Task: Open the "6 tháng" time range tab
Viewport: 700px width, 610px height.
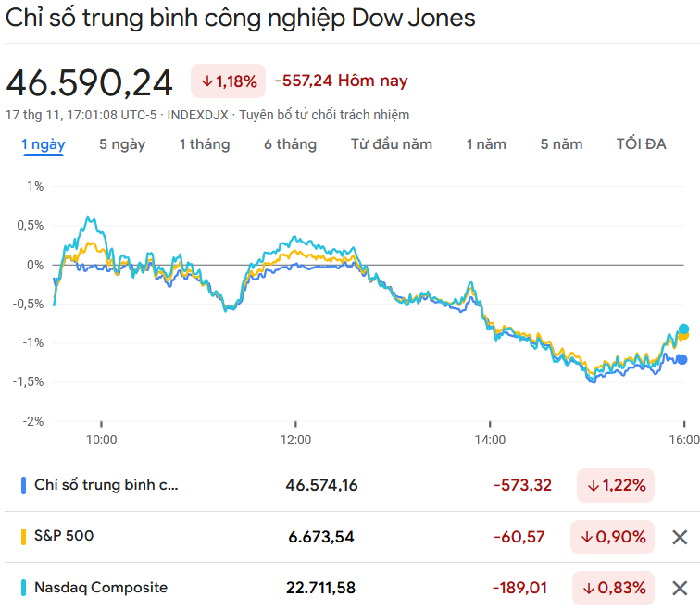Action: point(290,144)
